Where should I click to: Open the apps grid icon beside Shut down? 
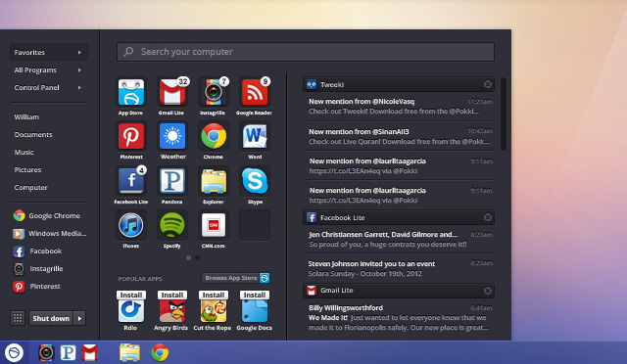(x=18, y=318)
